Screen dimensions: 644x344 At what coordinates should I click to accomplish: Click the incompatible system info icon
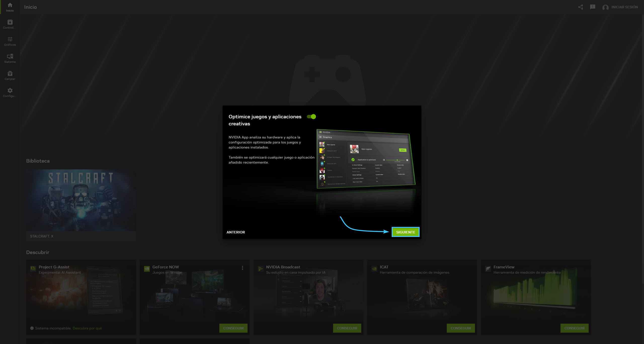[32, 328]
